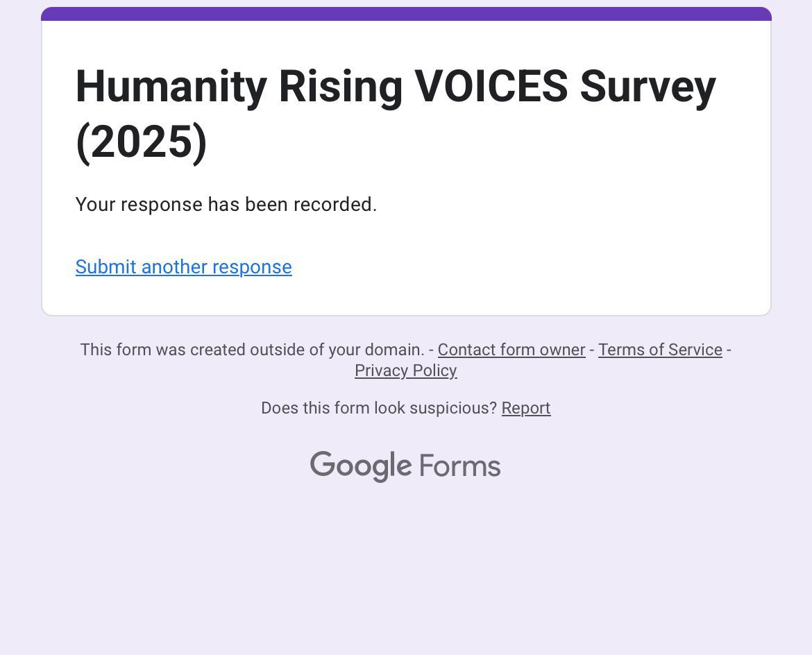
Task: Click "(2025)" in the survey title
Action: (x=142, y=142)
